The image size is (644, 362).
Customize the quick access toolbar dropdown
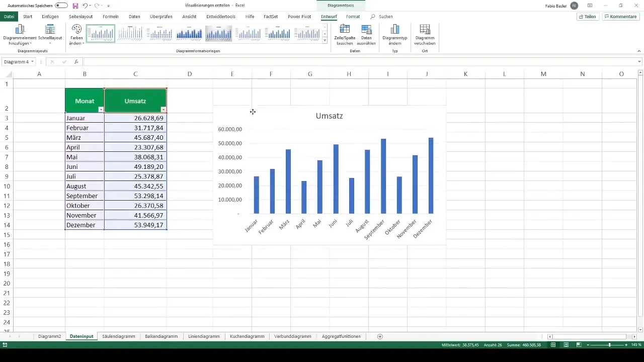(108, 6)
